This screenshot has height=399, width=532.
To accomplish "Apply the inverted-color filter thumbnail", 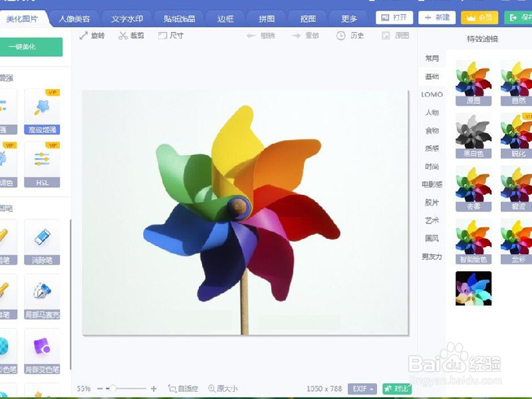I will (473, 289).
